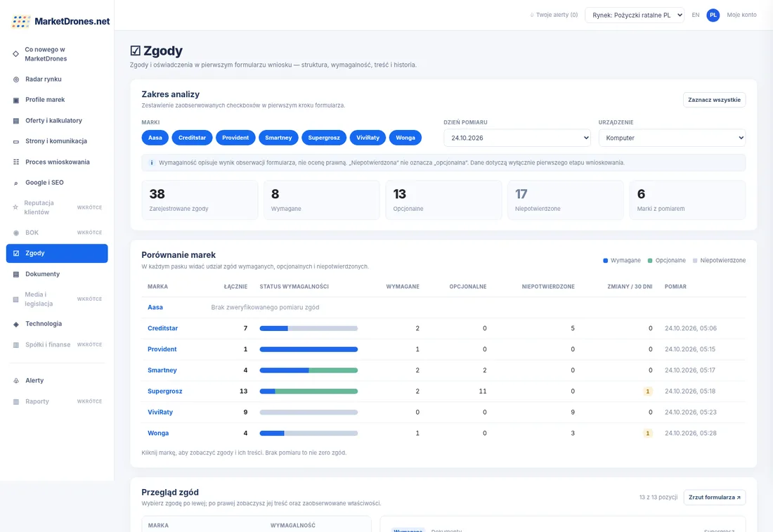Toggle the Wonga brand filter chip
Image resolution: width=773 pixels, height=532 pixels.
point(405,138)
